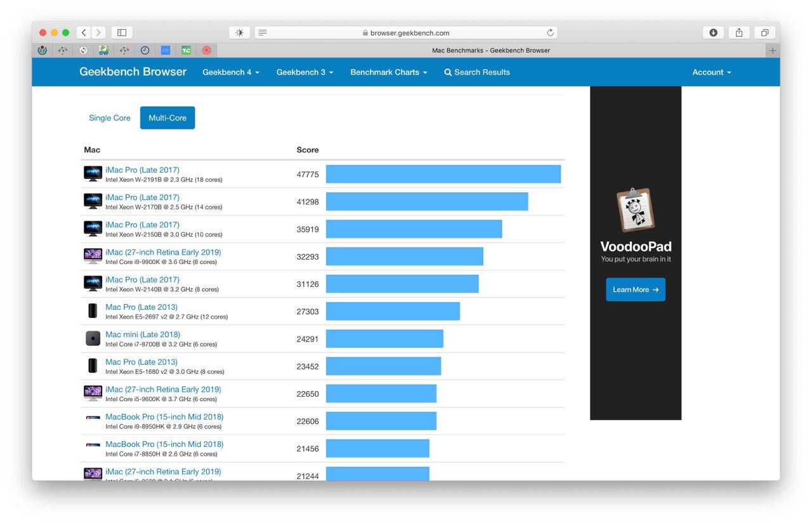Screen dimensions: 812x523
Task: Click the Learn More button for VoodooPad
Action: pos(635,289)
